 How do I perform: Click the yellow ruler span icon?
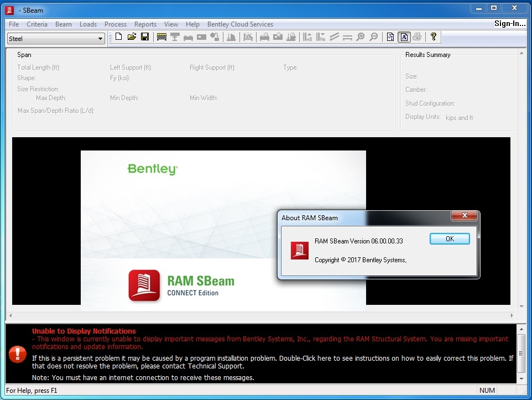(x=161, y=37)
